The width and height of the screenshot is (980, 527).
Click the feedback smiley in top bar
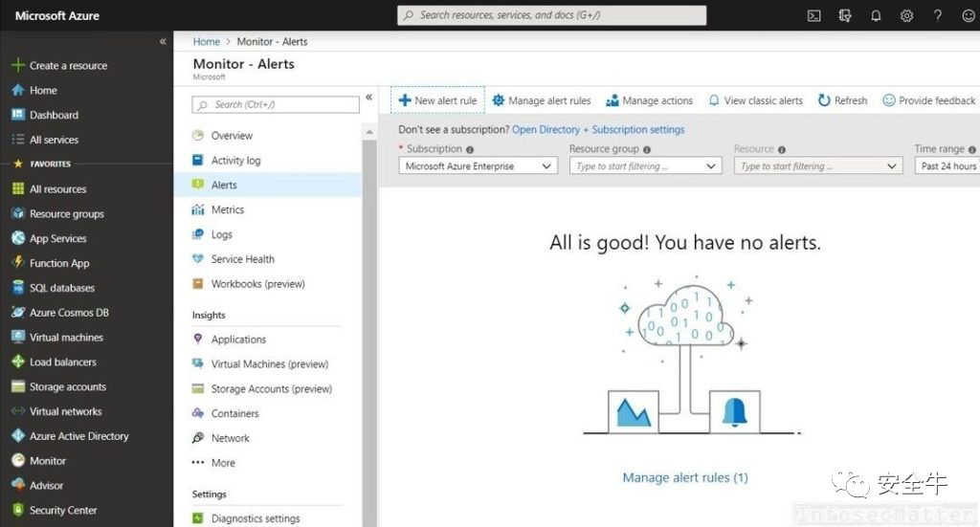coord(969,15)
